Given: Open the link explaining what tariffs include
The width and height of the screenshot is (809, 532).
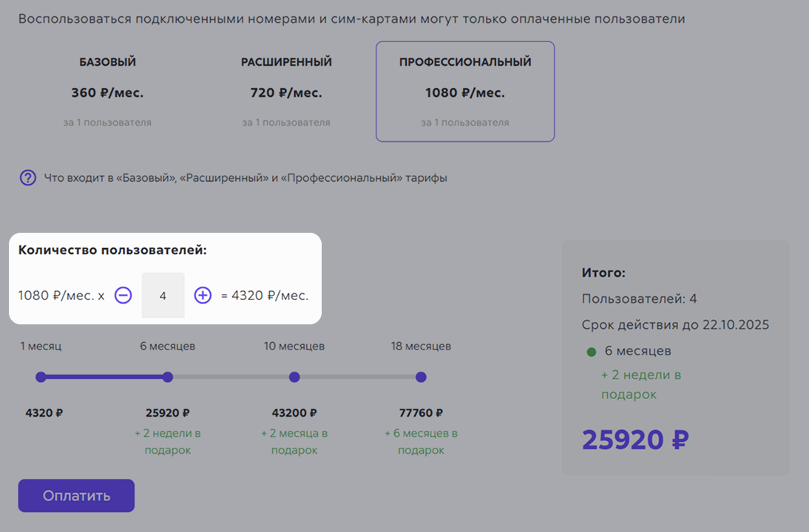Looking at the screenshot, I should pyautogui.click(x=246, y=178).
